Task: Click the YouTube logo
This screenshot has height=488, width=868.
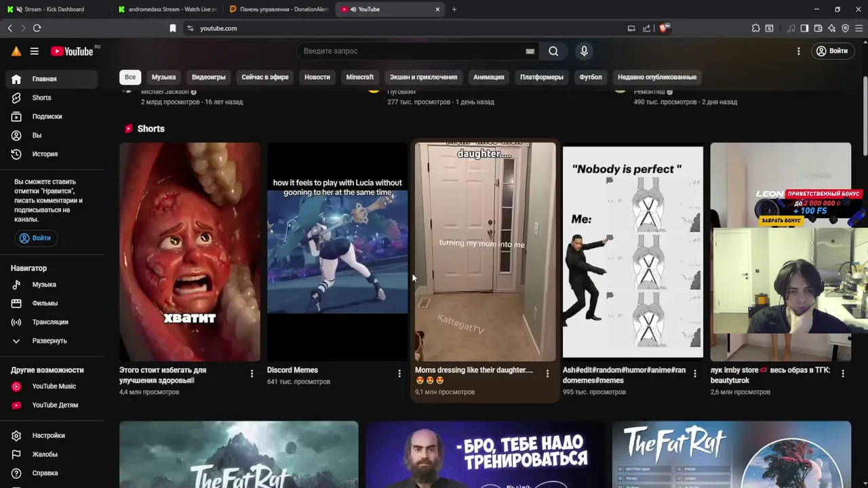Action: pyautogui.click(x=72, y=51)
